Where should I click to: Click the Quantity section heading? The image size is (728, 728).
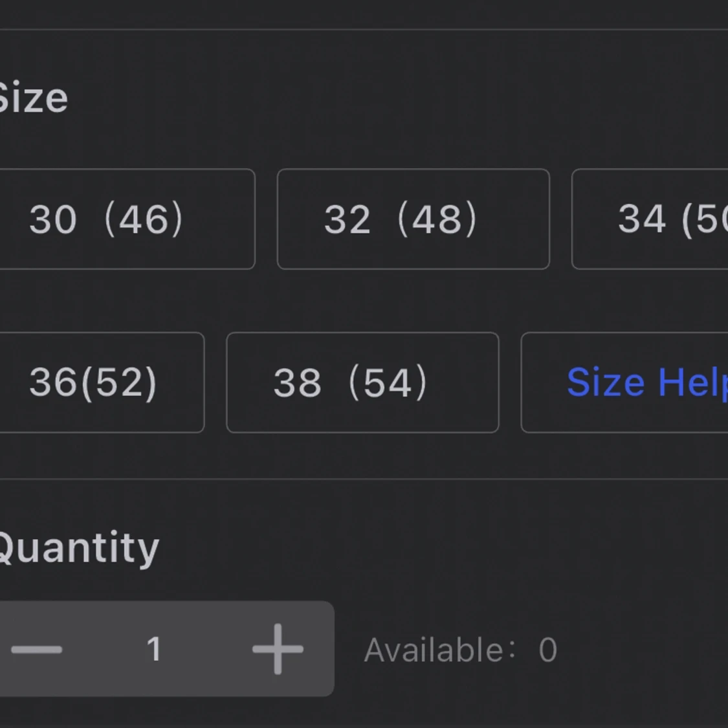click(77, 549)
